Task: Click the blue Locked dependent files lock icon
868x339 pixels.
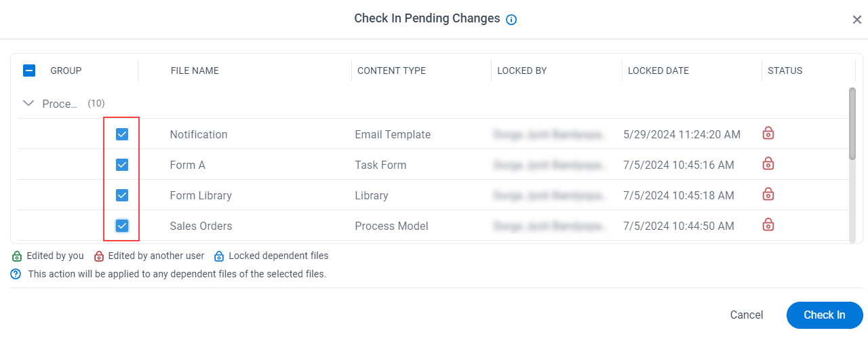Action: pyautogui.click(x=219, y=256)
